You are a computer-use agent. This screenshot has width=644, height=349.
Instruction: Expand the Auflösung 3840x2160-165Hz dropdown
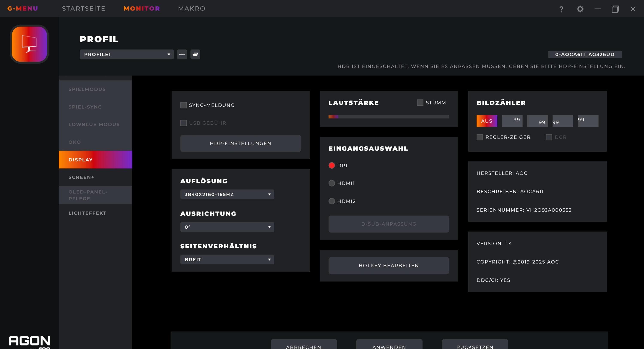pos(227,194)
